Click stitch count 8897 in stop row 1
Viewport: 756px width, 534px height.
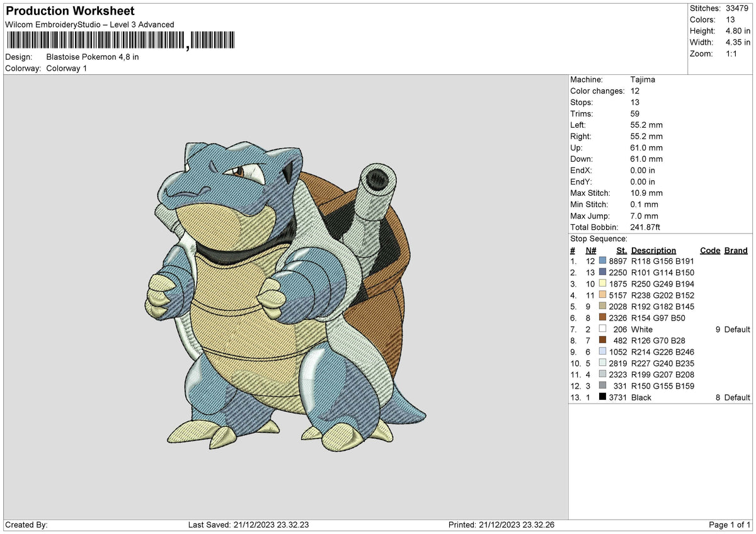coord(618,261)
